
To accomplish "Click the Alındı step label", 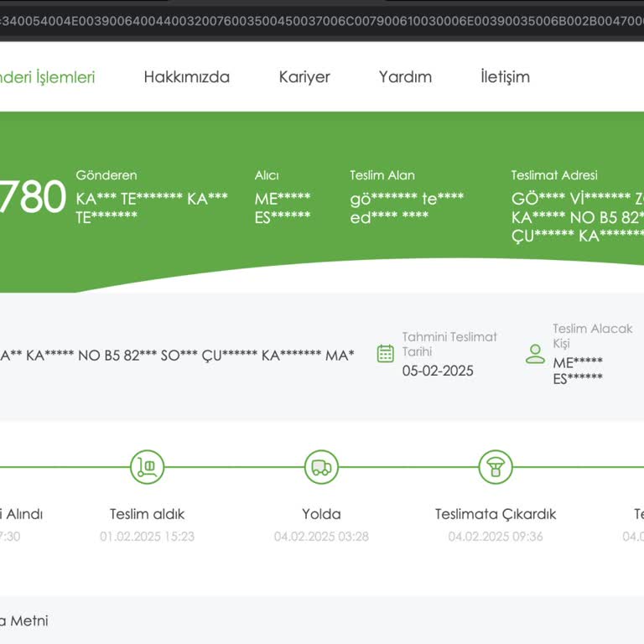I will tap(21, 514).
